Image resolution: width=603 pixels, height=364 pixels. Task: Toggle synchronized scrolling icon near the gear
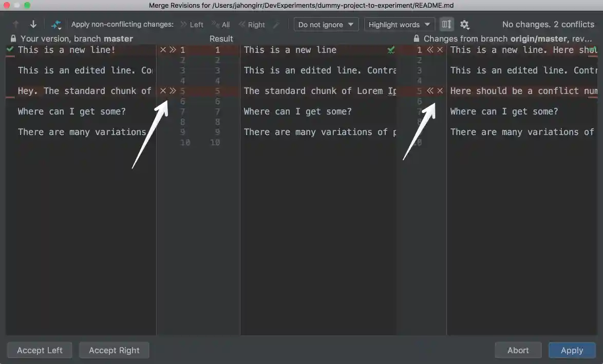(446, 24)
